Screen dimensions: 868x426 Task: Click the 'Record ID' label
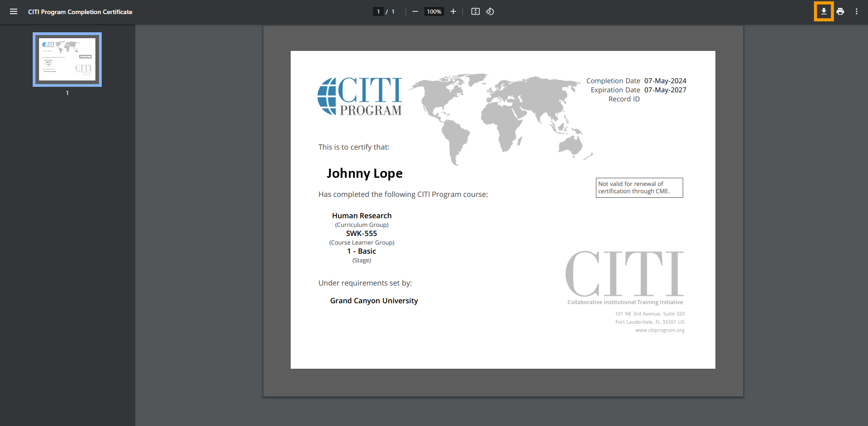click(x=624, y=99)
